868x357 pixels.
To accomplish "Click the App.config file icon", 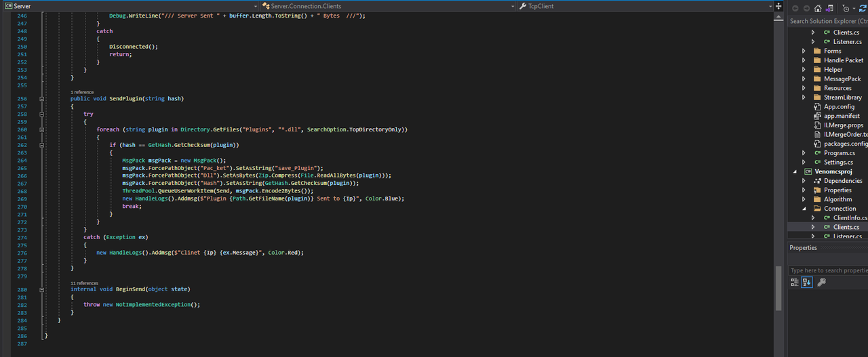I will click(x=816, y=106).
